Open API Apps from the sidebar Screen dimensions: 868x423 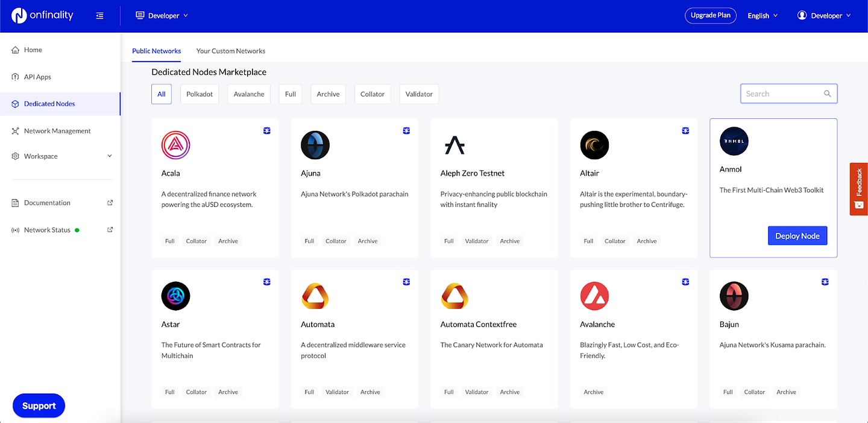(x=37, y=77)
